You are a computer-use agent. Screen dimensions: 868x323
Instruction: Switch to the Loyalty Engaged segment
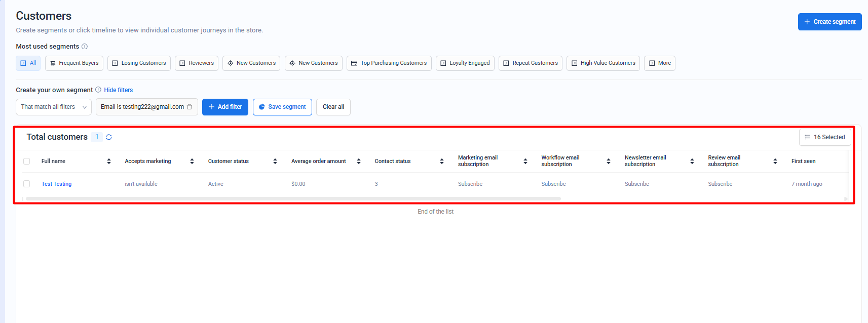pyautogui.click(x=465, y=63)
